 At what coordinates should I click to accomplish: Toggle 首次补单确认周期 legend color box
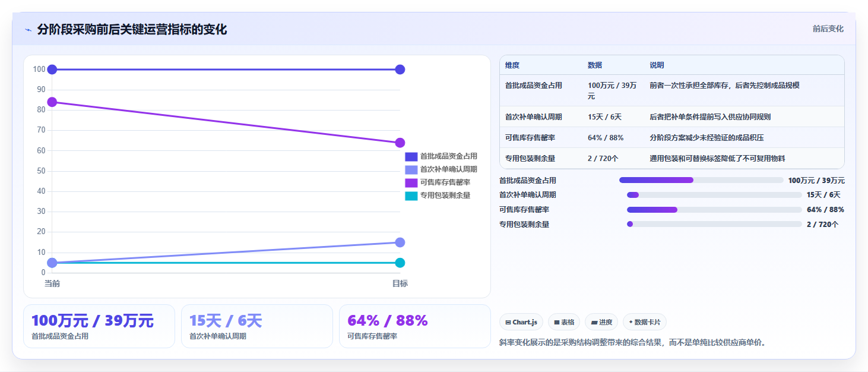click(x=411, y=170)
